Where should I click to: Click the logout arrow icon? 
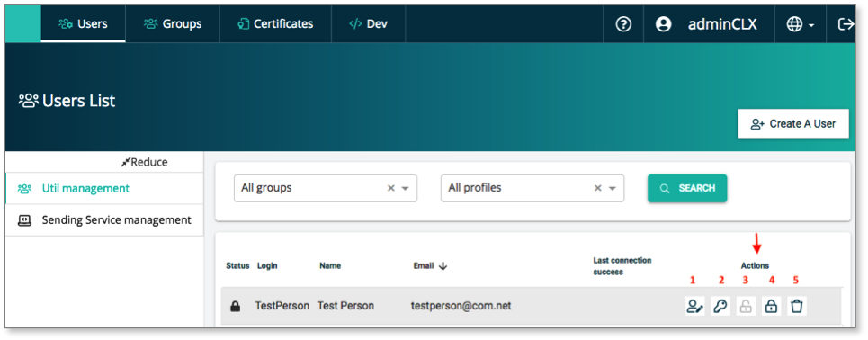pos(846,24)
